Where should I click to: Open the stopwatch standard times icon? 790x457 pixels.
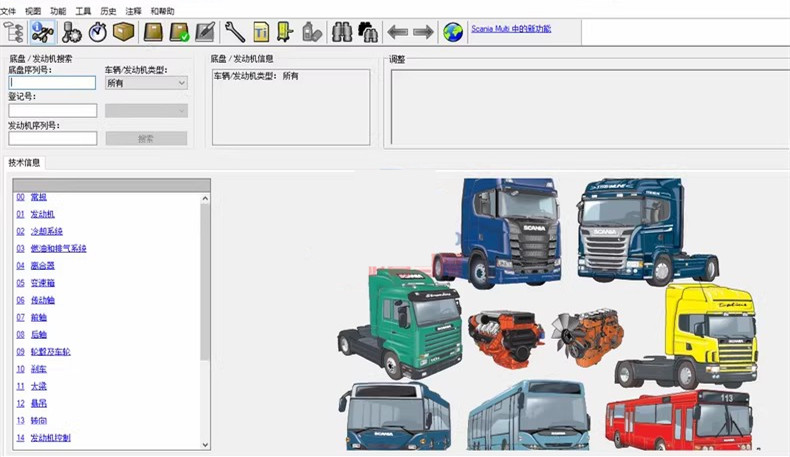pyautogui.click(x=98, y=33)
